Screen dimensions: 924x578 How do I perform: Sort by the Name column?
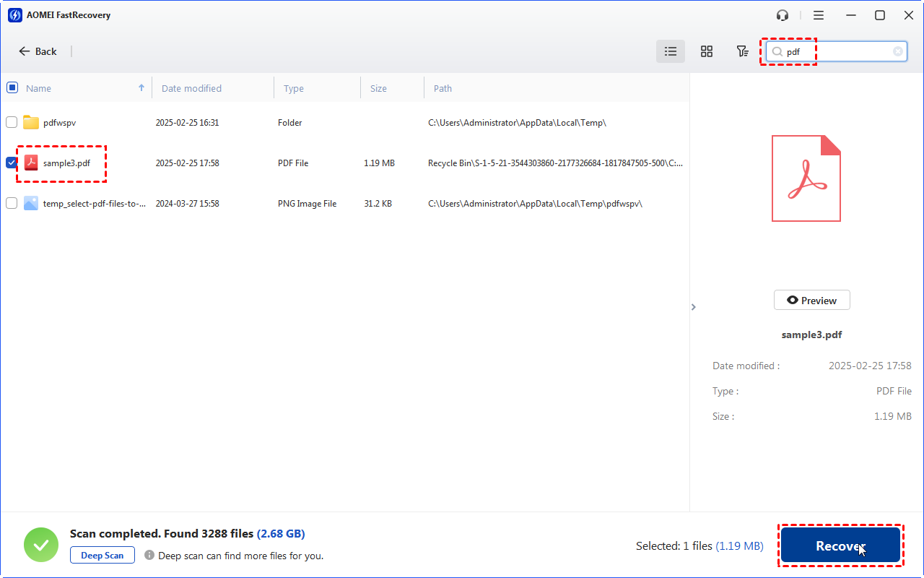[x=38, y=88]
